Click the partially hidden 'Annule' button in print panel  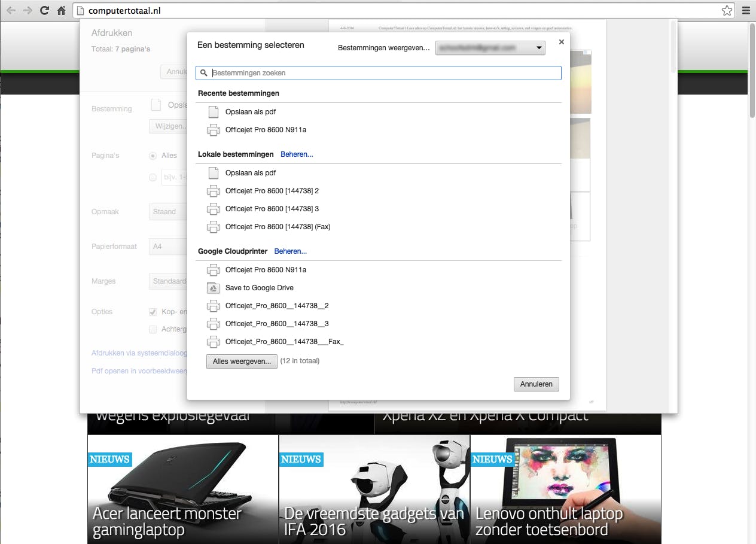click(174, 72)
